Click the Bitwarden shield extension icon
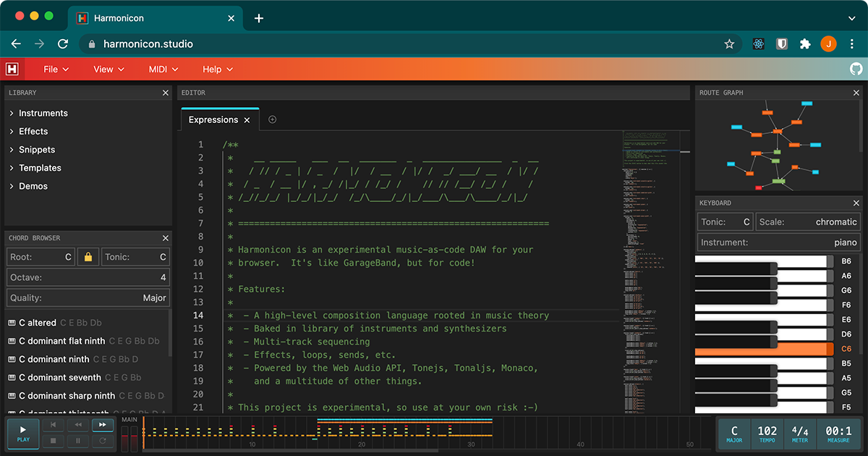Viewport: 868px width, 456px height. coord(782,44)
